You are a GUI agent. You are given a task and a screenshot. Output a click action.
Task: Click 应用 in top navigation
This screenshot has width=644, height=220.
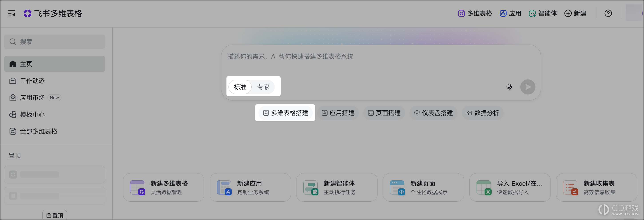click(x=511, y=14)
